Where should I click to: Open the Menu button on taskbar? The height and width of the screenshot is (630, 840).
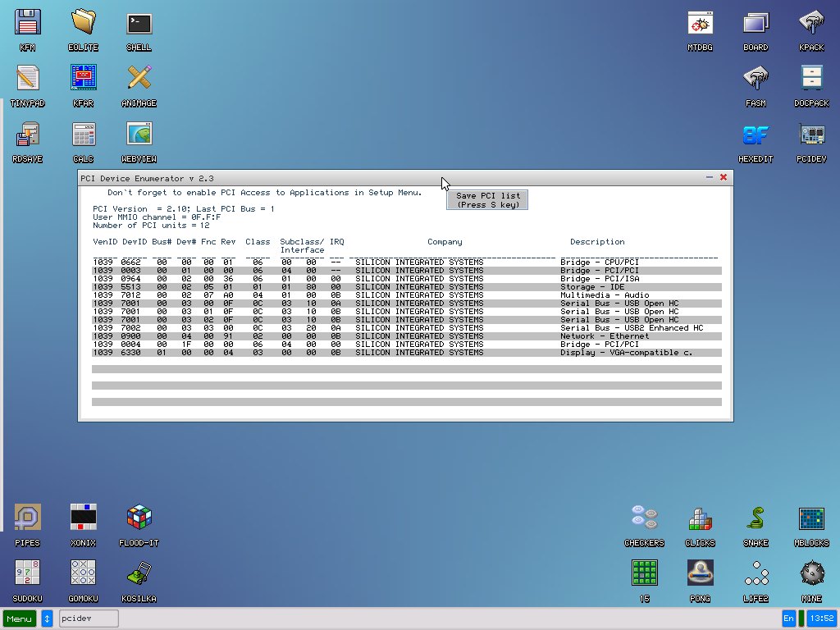coord(20,619)
